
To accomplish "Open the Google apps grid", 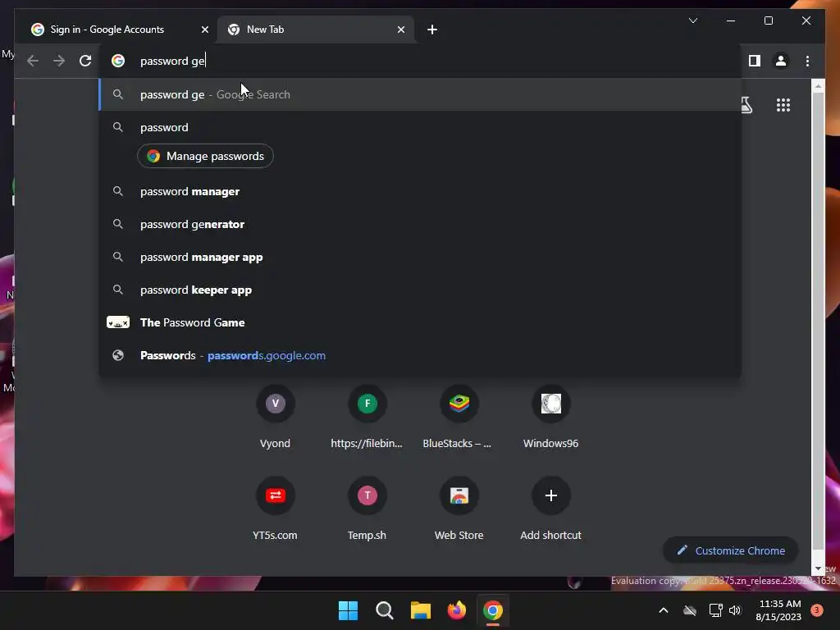I will [x=783, y=105].
